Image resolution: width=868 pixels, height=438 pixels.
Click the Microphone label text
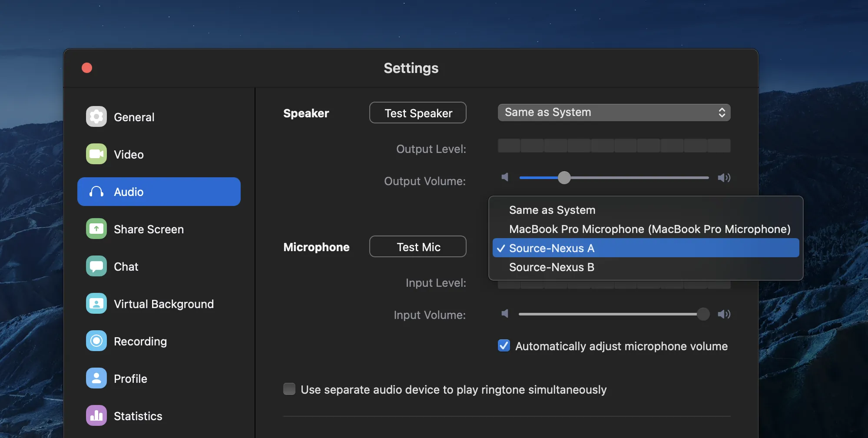point(316,247)
